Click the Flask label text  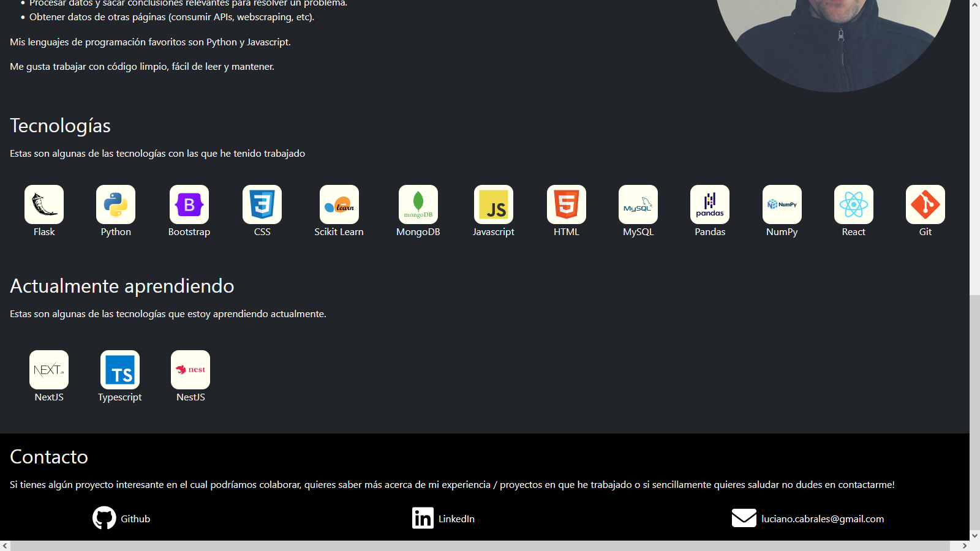[x=44, y=232]
